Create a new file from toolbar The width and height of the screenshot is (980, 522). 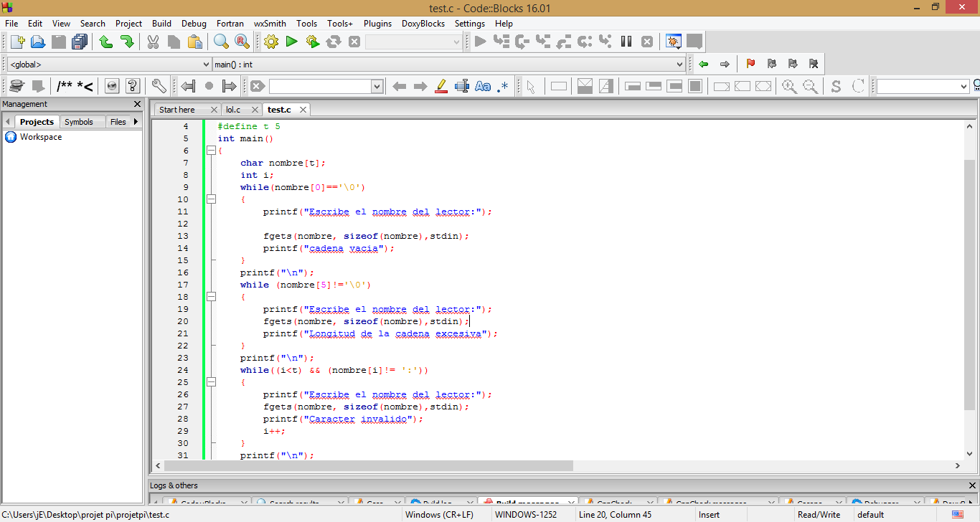pos(17,42)
